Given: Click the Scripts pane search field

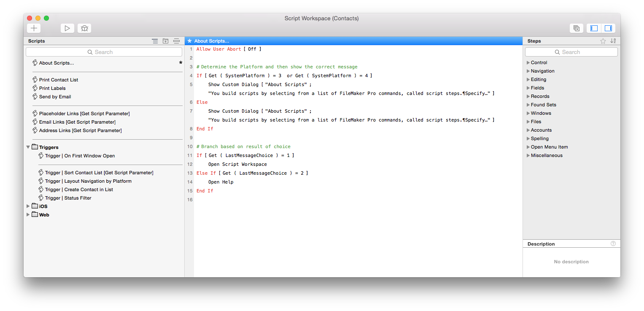Looking at the screenshot, I should pyautogui.click(x=104, y=52).
